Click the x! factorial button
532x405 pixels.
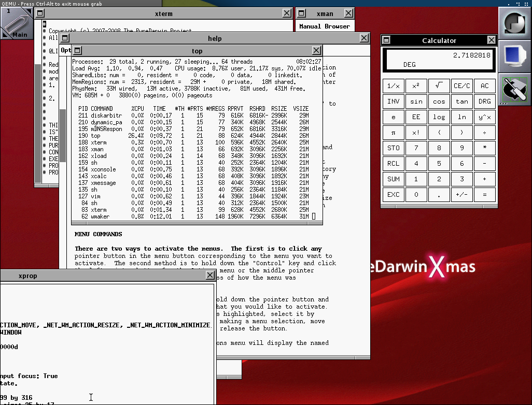(x=416, y=133)
